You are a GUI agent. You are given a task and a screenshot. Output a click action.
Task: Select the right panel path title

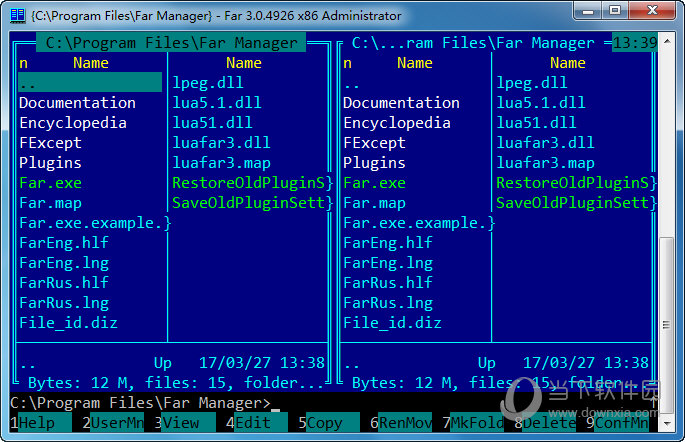tap(473, 43)
